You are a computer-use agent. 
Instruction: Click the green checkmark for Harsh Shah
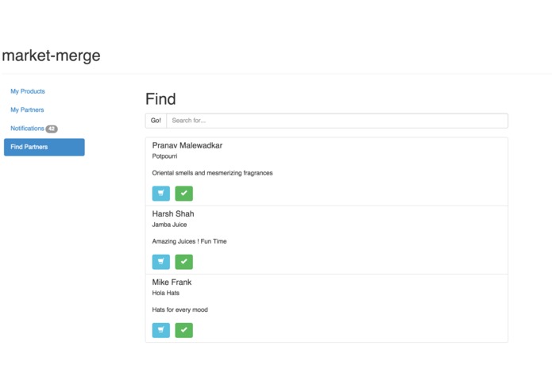(x=183, y=262)
